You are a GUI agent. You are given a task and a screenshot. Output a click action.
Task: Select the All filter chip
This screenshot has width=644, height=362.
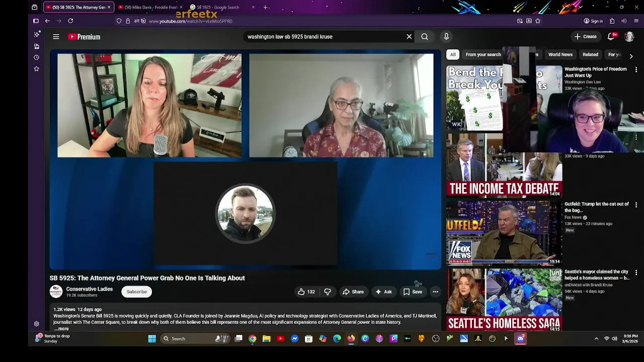(453, 54)
